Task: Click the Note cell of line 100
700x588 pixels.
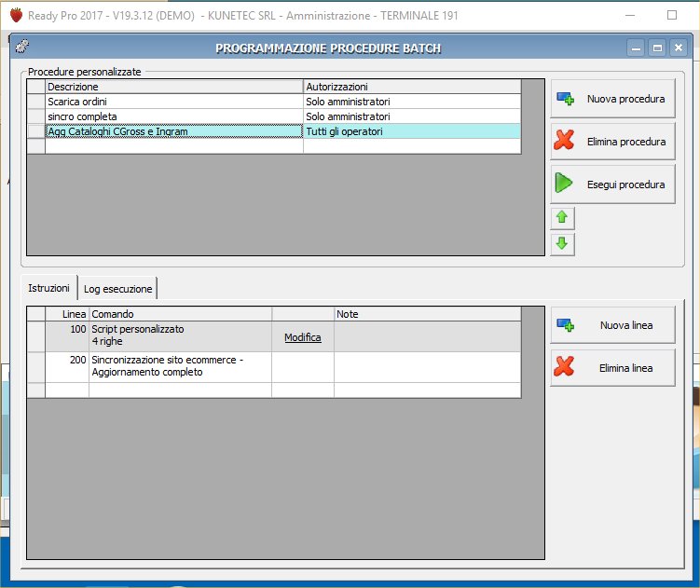Action: pos(427,336)
